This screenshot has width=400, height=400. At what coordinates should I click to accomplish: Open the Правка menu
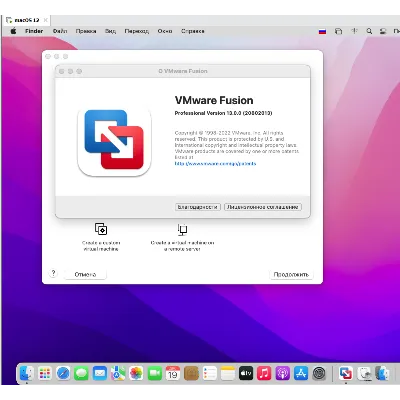86,31
